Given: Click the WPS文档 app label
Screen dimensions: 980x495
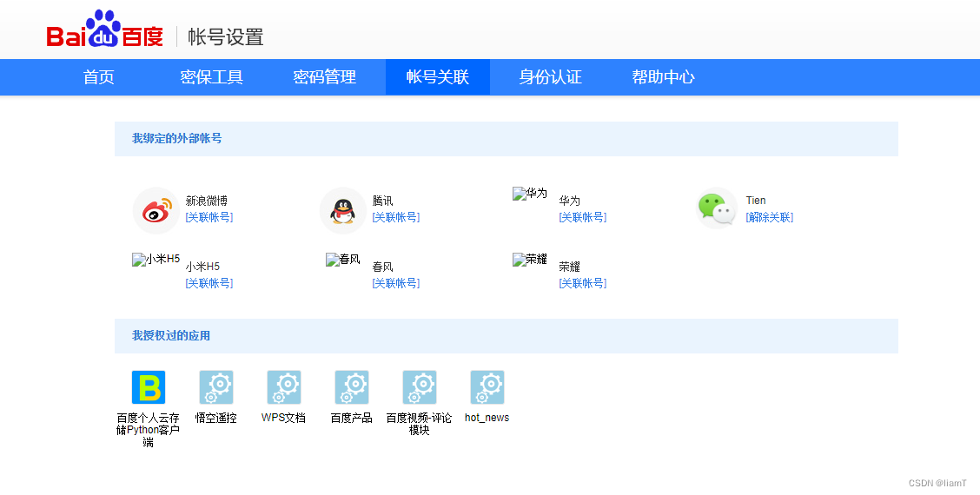Looking at the screenshot, I should pyautogui.click(x=284, y=418).
